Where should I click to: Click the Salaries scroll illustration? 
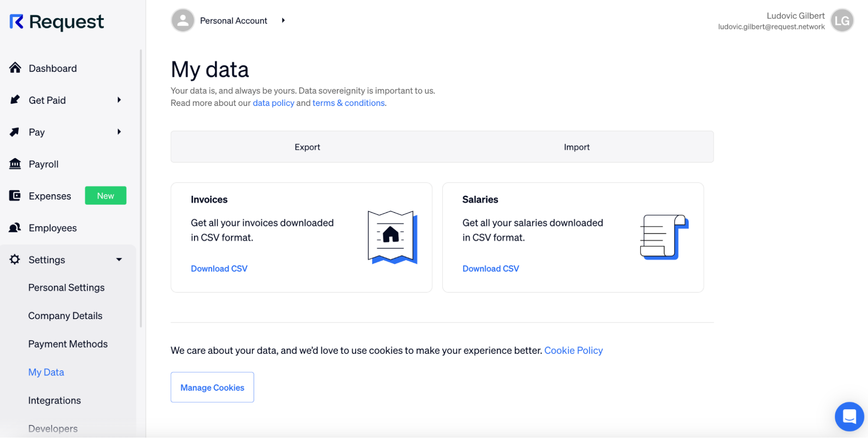[x=664, y=237]
